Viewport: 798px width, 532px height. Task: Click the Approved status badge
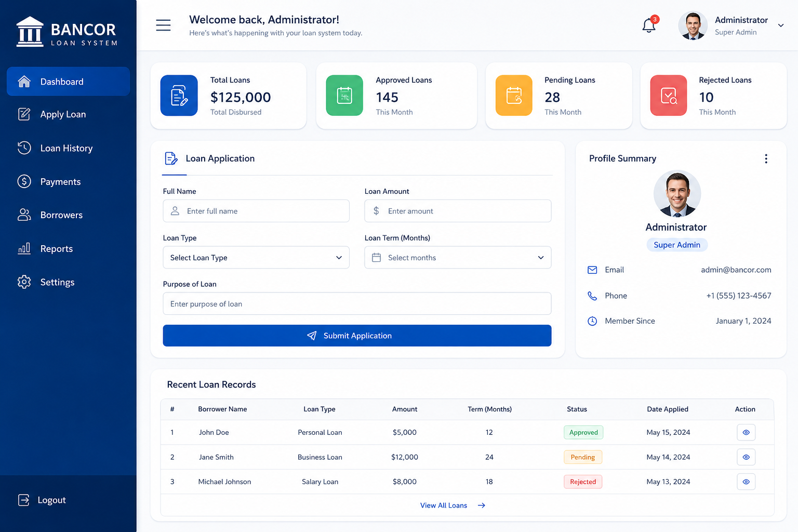pos(583,432)
